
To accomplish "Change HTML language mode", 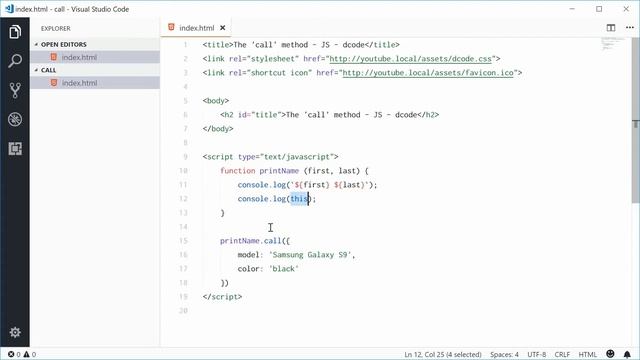I will coord(587,354).
